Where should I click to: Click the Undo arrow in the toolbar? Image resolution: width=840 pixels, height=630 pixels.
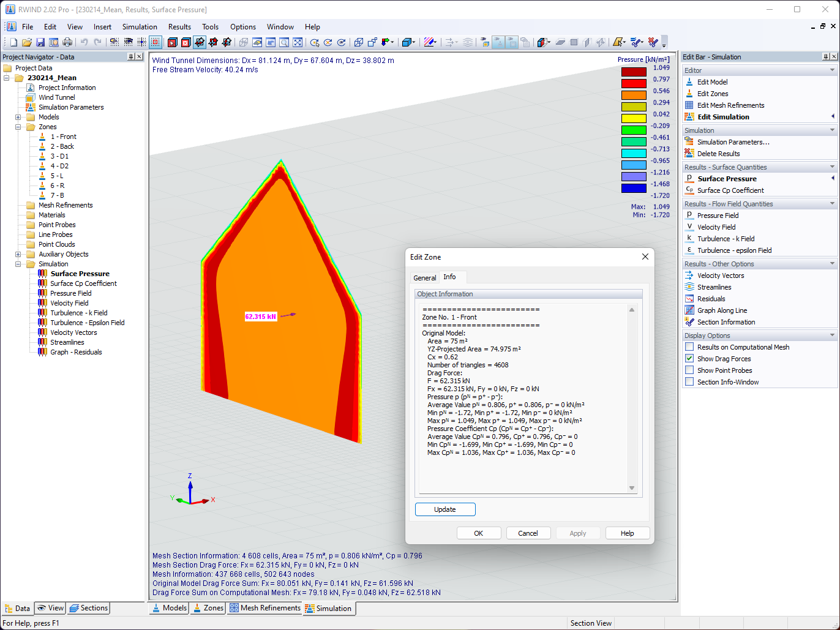[84, 42]
